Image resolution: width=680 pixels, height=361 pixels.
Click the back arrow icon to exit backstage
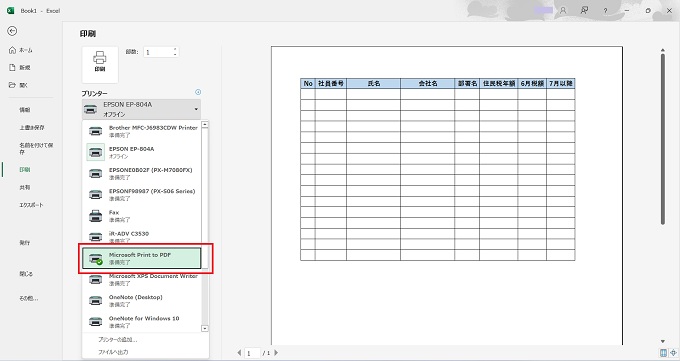12,31
